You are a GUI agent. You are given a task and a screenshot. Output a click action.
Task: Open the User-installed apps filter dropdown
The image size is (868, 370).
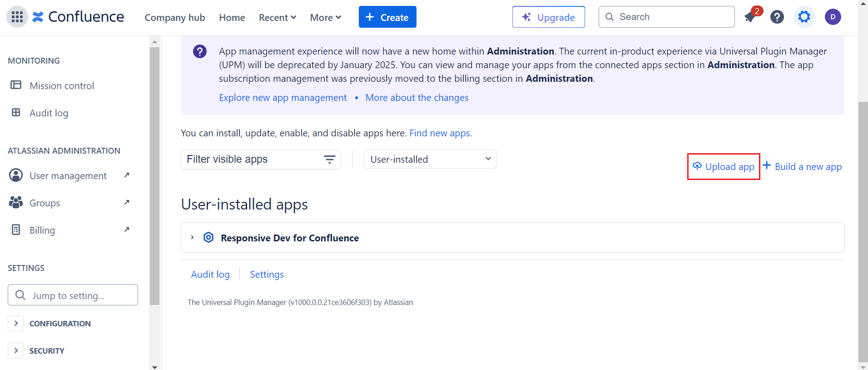(x=430, y=159)
